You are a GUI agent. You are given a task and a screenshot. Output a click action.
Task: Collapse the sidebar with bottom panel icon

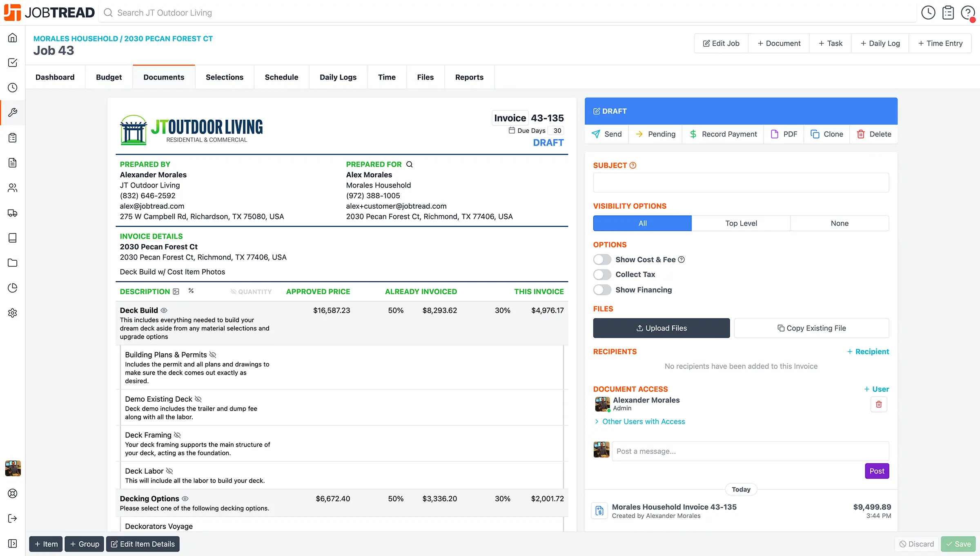[x=13, y=543]
